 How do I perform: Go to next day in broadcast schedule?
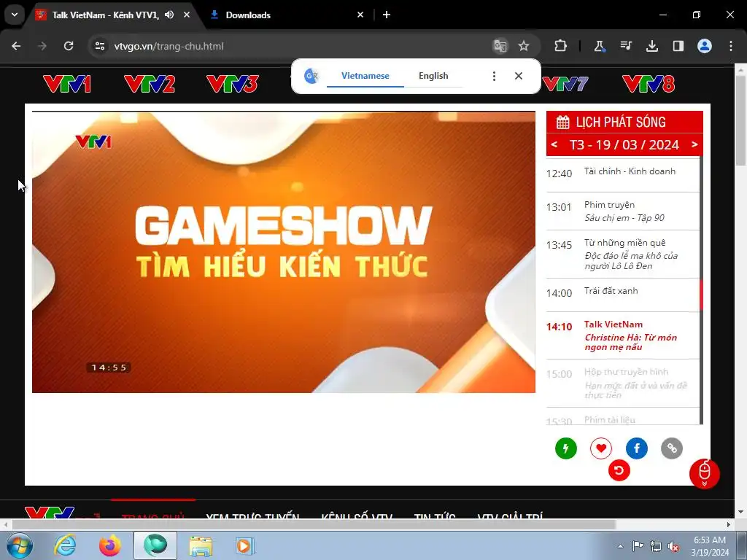click(694, 144)
